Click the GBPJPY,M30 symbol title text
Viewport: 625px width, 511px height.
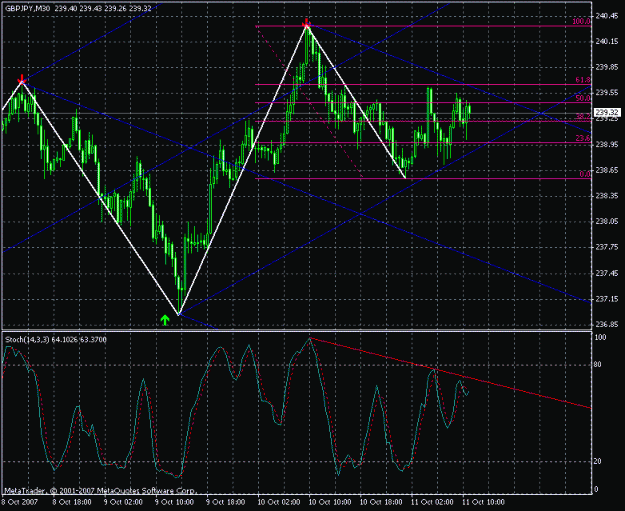coord(28,8)
